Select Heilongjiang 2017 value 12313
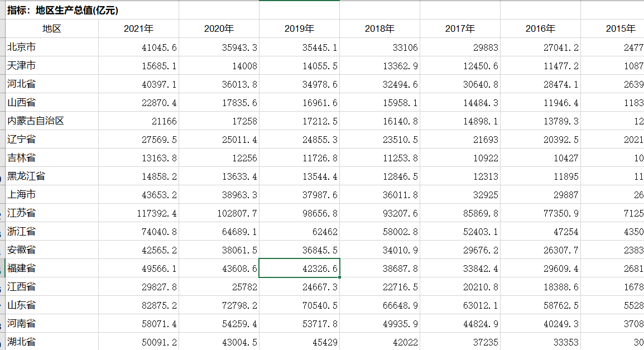 460,176
